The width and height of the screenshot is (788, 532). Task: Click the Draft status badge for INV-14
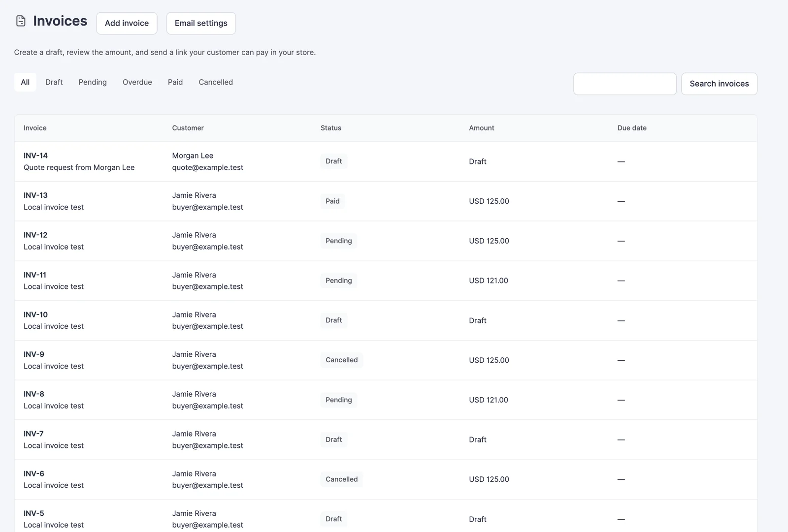(334, 161)
